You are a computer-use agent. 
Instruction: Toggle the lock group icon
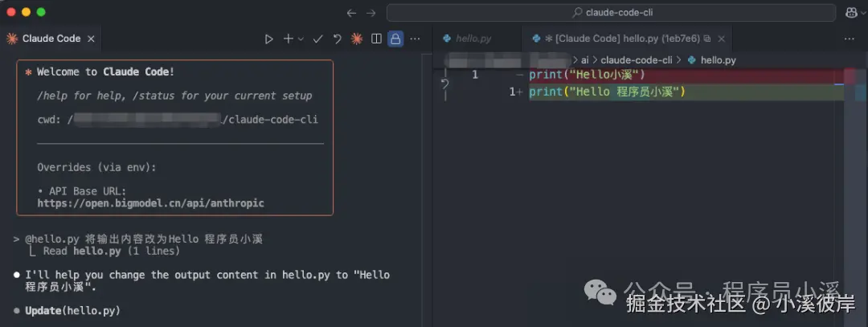point(395,39)
